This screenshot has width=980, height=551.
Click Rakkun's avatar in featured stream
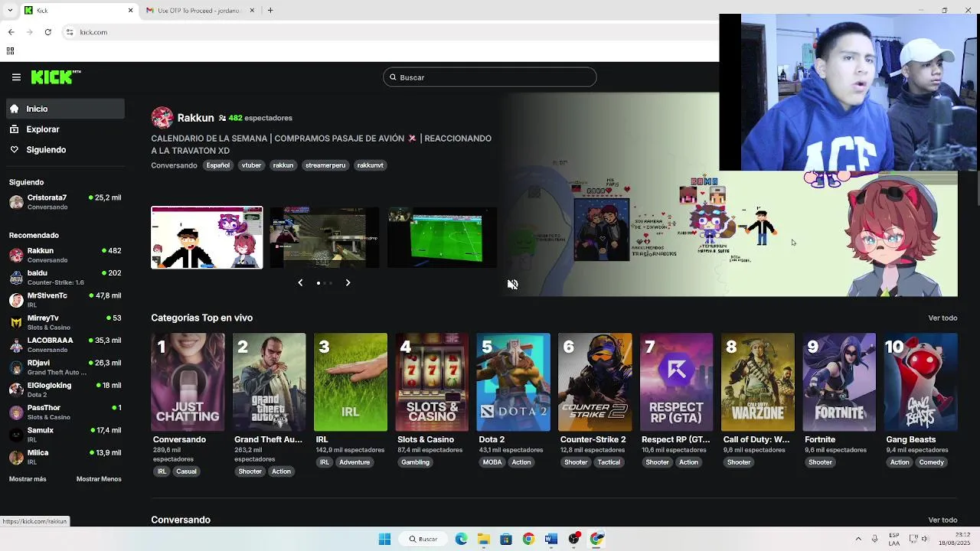(x=162, y=118)
